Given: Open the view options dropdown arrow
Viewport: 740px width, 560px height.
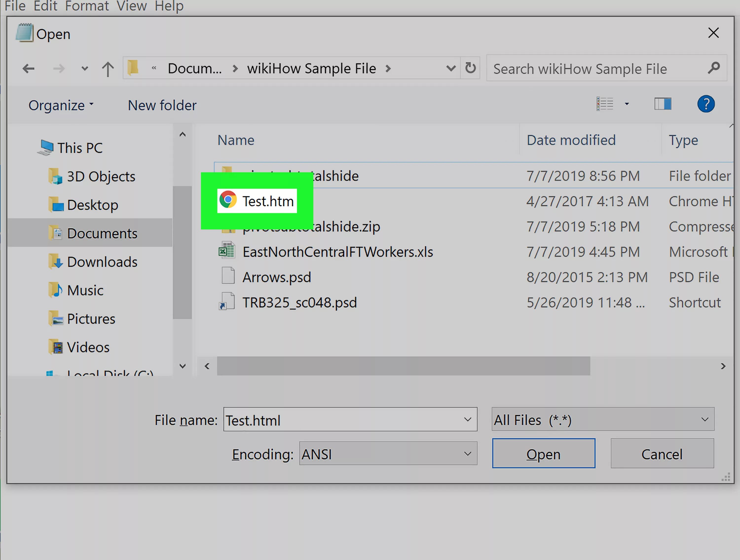Looking at the screenshot, I should point(627,104).
